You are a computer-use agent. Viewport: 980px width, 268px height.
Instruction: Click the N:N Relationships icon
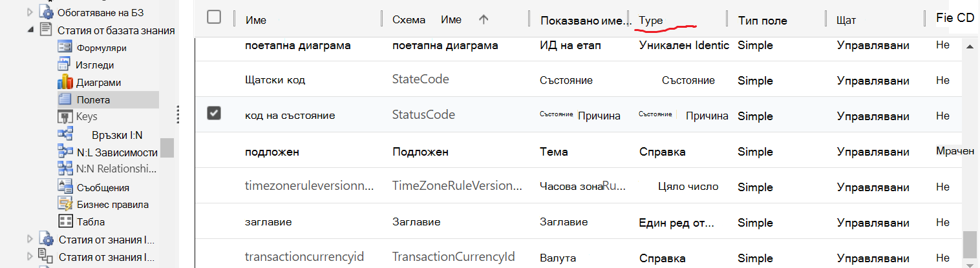(65, 169)
